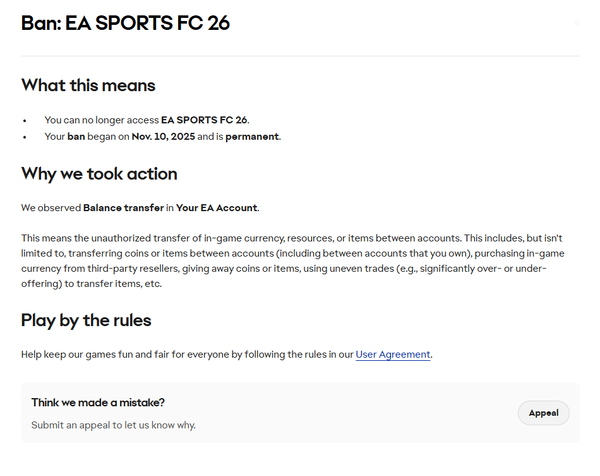Click the 'What this means' heading
This screenshot has height=476, width=600.
88,85
